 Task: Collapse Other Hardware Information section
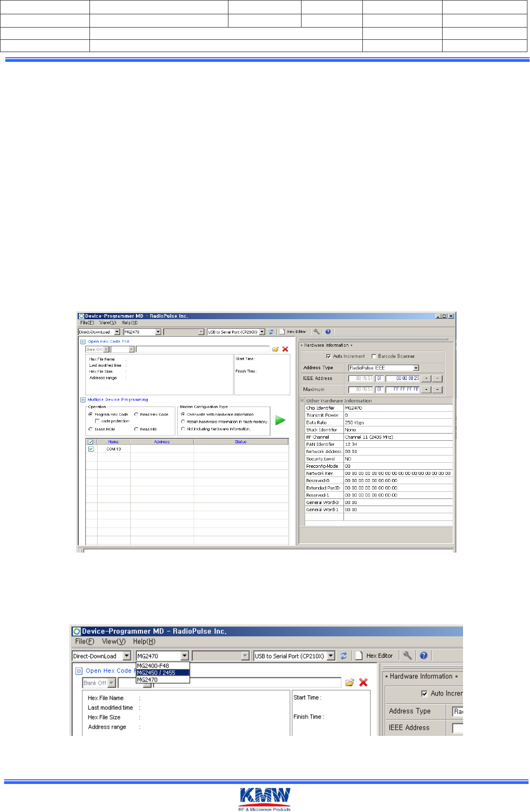pyautogui.click(x=302, y=401)
